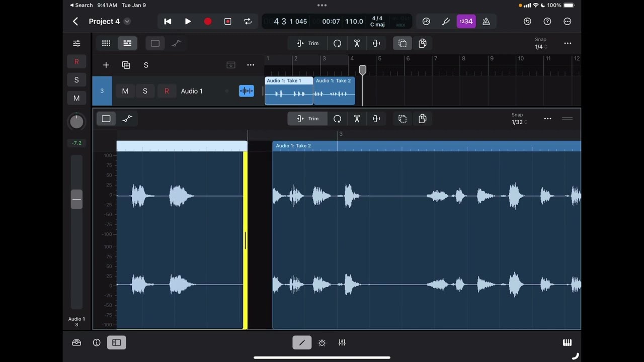Toggle sidebar Mute M button
Image resolution: width=644 pixels, height=362 pixels.
coord(76,98)
